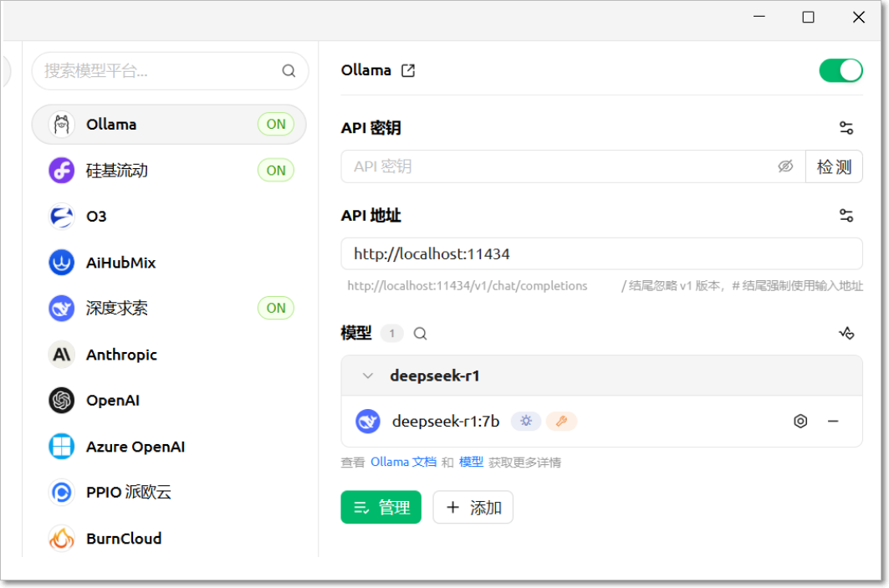Image resolution: width=889 pixels, height=588 pixels.
Task: Click the deepseek-r1:7b model name
Action: 446,422
